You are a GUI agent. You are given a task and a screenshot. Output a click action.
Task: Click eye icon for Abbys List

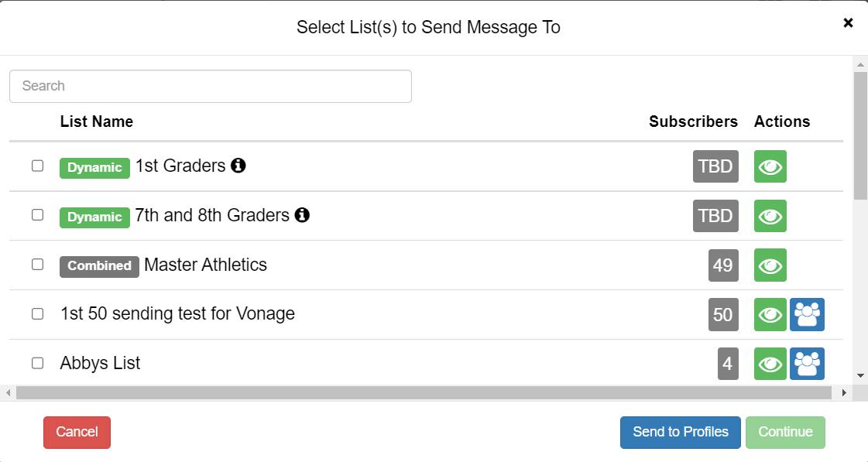pyautogui.click(x=770, y=364)
